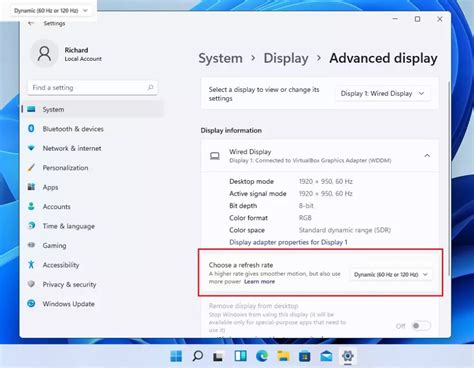Click the Local Account label under Richard

point(83,59)
